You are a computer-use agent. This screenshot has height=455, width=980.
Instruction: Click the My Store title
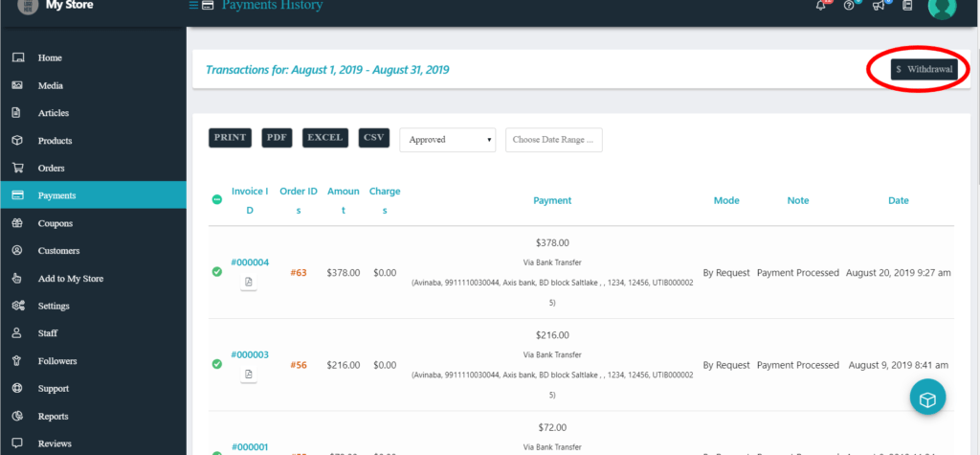click(x=69, y=6)
